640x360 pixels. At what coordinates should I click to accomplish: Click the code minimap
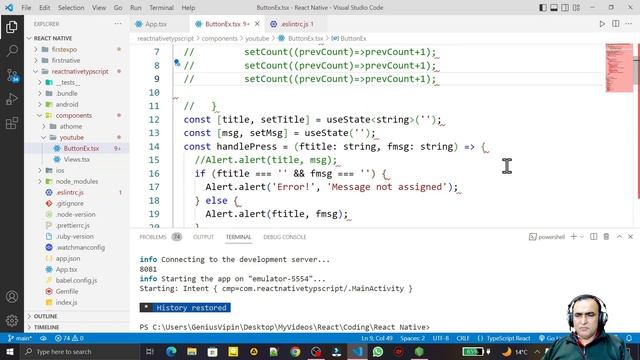[x=619, y=67]
